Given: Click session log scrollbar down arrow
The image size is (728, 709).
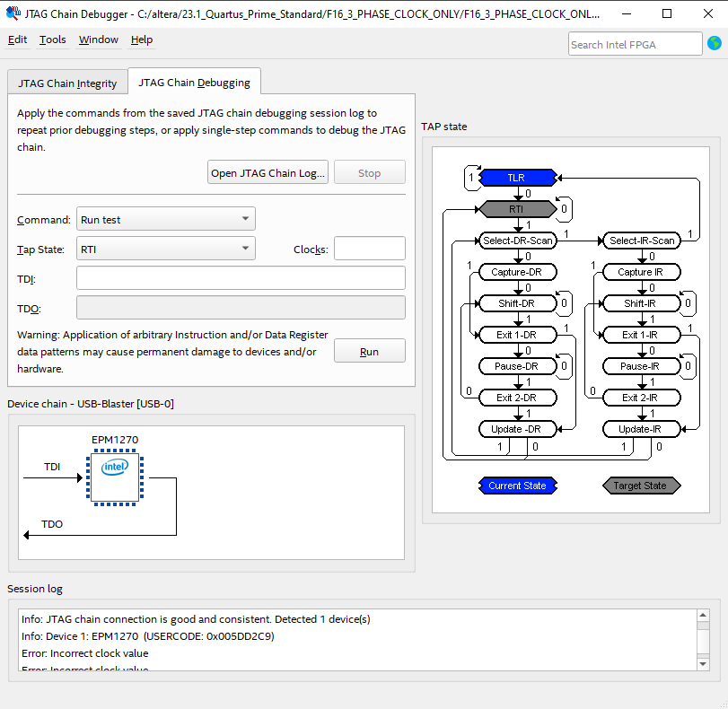Looking at the screenshot, I should click(x=703, y=664).
